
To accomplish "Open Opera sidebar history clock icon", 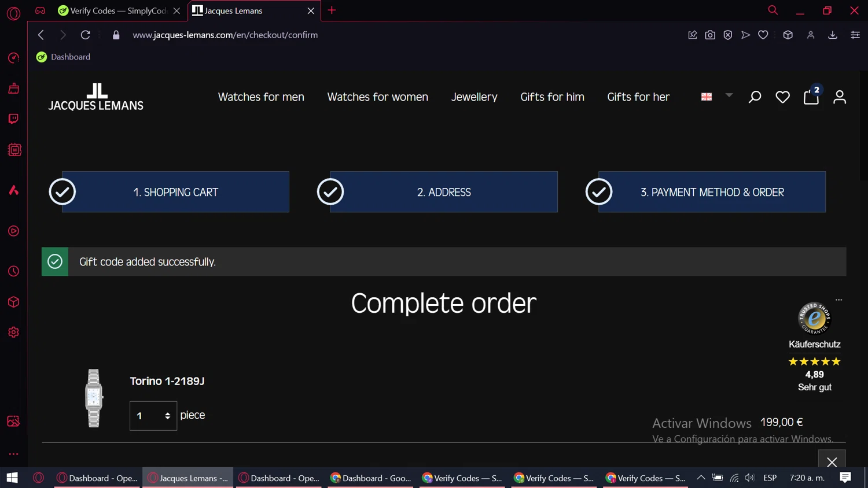I will click(x=13, y=271).
